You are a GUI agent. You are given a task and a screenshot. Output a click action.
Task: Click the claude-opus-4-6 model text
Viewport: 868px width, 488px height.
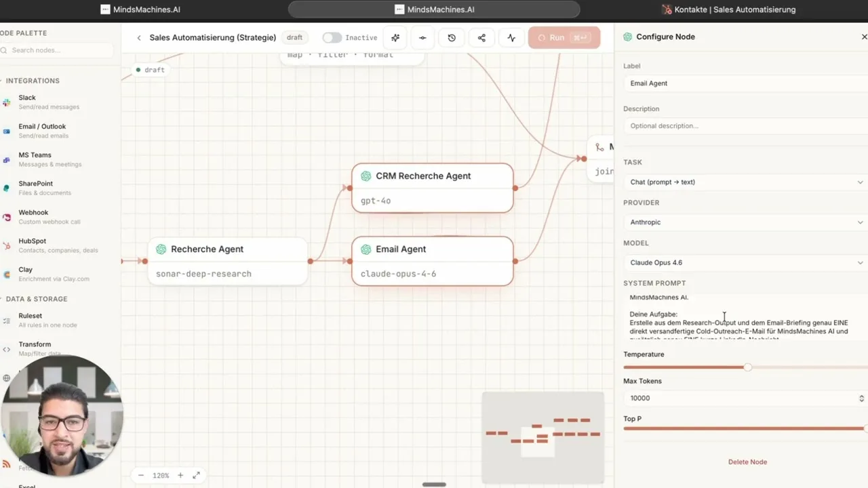pyautogui.click(x=398, y=274)
